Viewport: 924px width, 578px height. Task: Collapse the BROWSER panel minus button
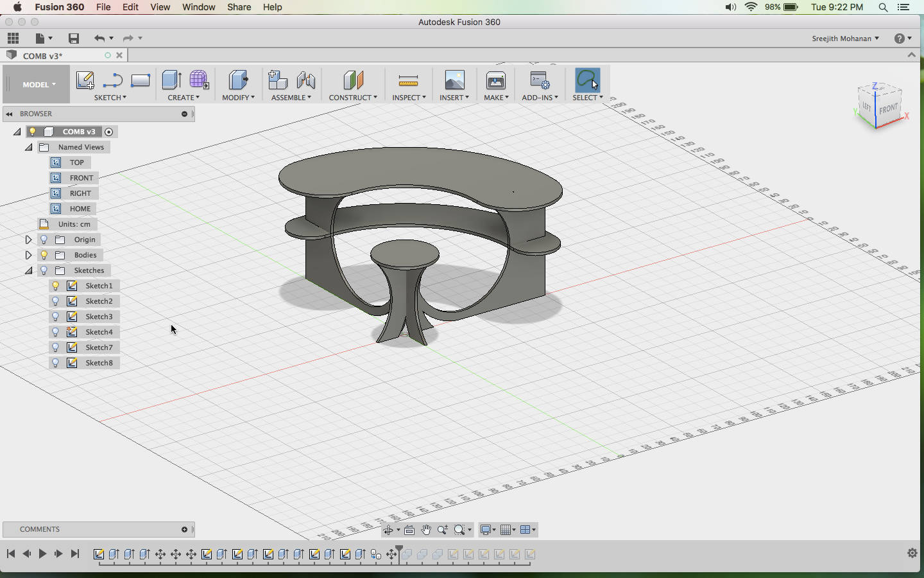pos(184,114)
